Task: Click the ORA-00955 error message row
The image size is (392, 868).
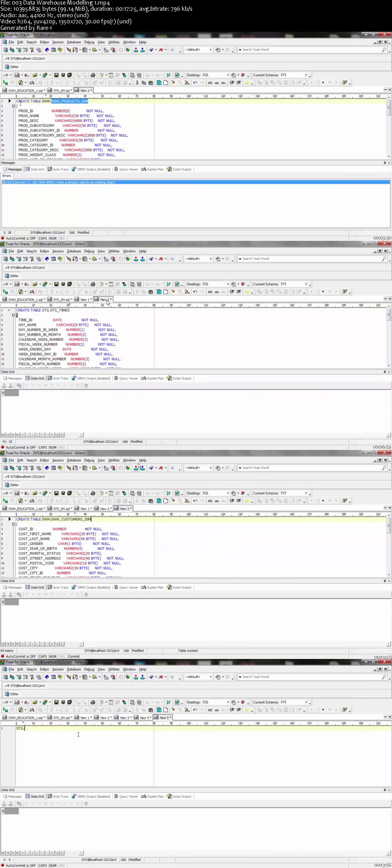Action: point(196,182)
